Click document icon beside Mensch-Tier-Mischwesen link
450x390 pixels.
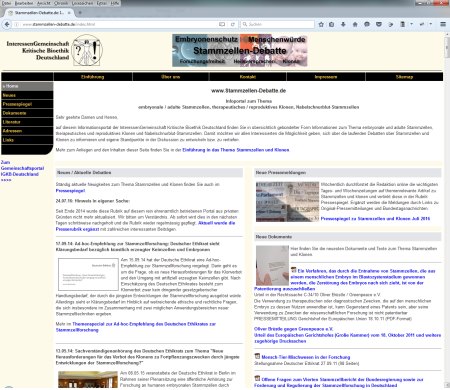coord(257,356)
